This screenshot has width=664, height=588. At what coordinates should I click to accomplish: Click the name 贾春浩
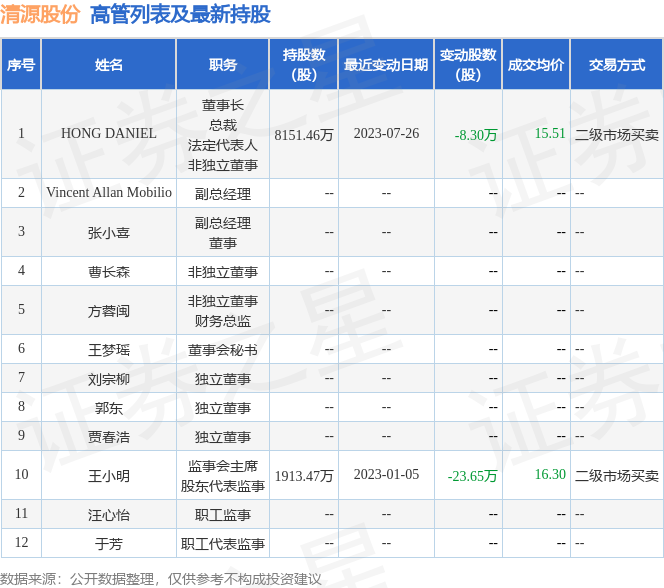tap(109, 437)
